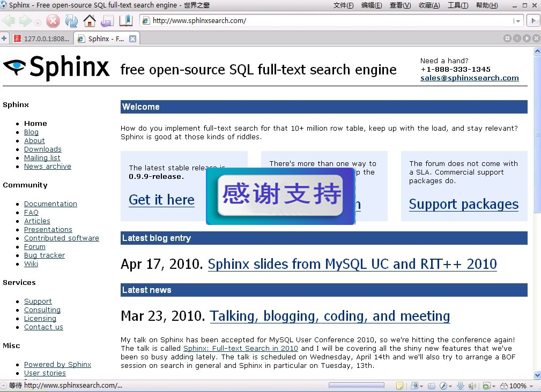
Task: Click the Flash filter icon in status bar
Action: click(x=443, y=386)
